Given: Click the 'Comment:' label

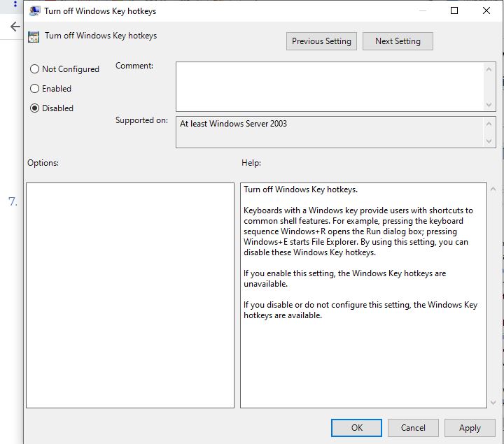Looking at the screenshot, I should [x=134, y=66].
